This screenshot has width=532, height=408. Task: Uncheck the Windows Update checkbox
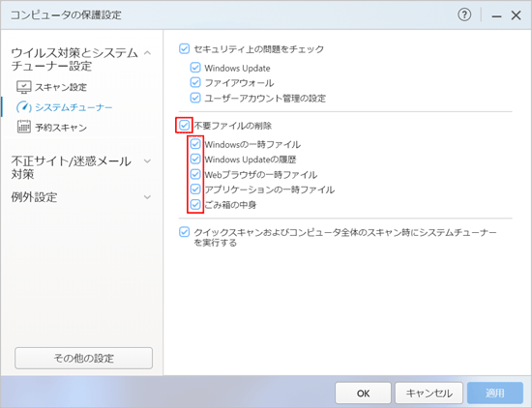pyautogui.click(x=195, y=68)
